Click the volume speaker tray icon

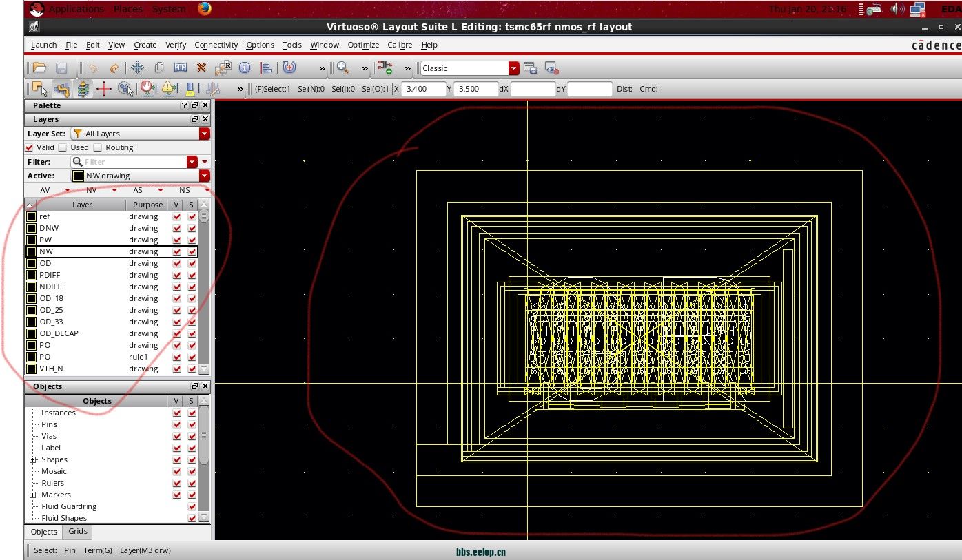coord(897,9)
